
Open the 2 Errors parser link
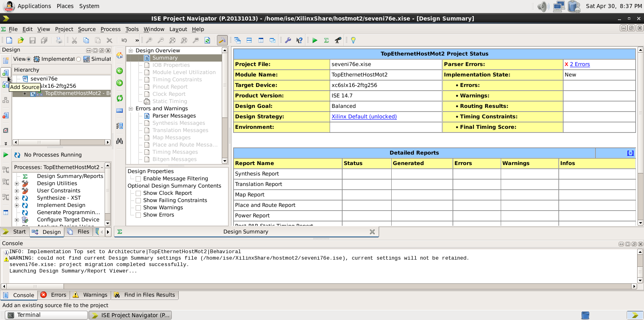[x=580, y=64]
